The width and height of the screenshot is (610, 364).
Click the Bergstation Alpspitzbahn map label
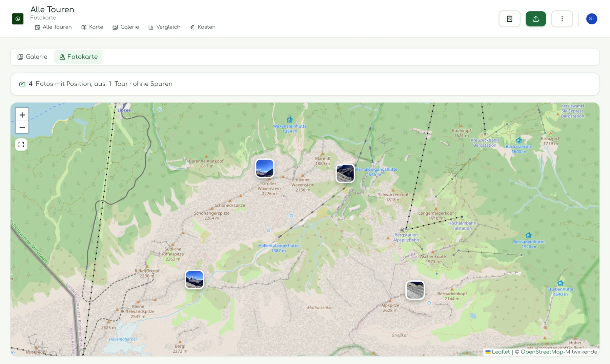[x=406, y=237]
